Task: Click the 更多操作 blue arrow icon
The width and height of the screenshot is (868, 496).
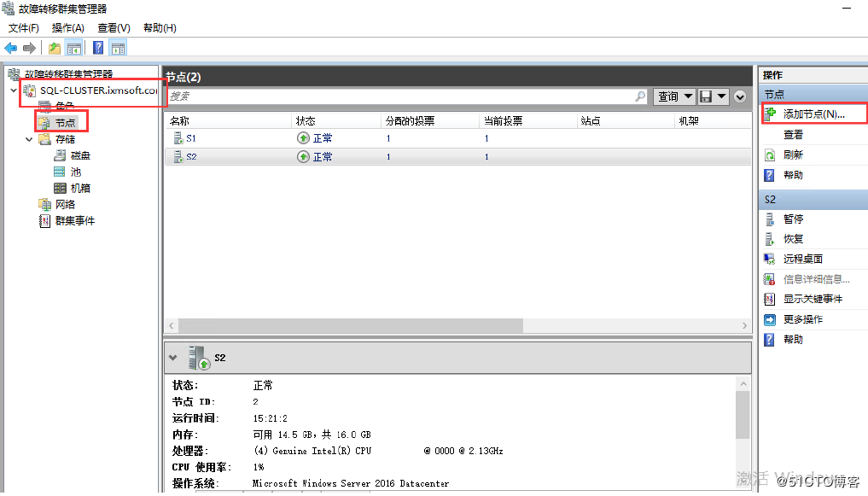Action: pos(770,319)
